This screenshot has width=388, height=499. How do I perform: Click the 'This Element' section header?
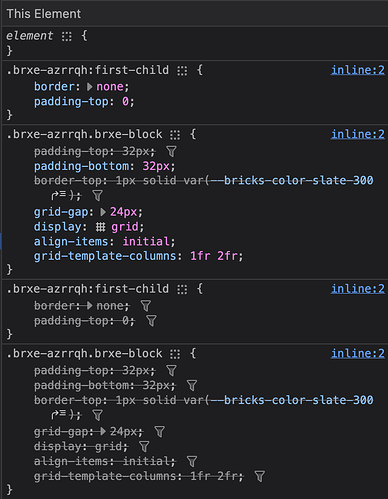[44, 14]
